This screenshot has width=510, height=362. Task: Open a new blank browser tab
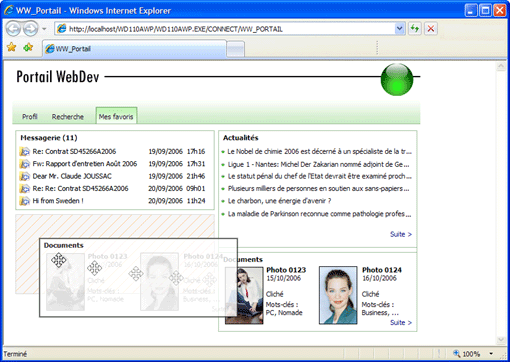pos(235,49)
